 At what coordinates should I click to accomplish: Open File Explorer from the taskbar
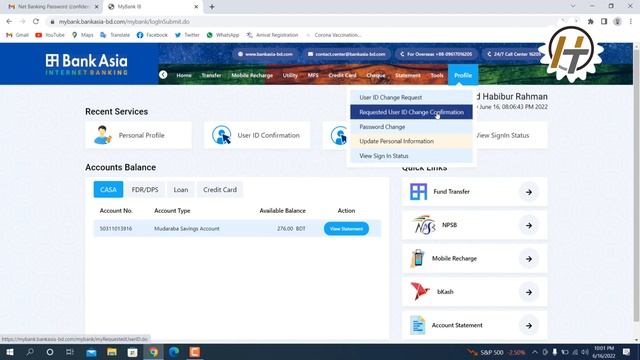tap(112, 352)
